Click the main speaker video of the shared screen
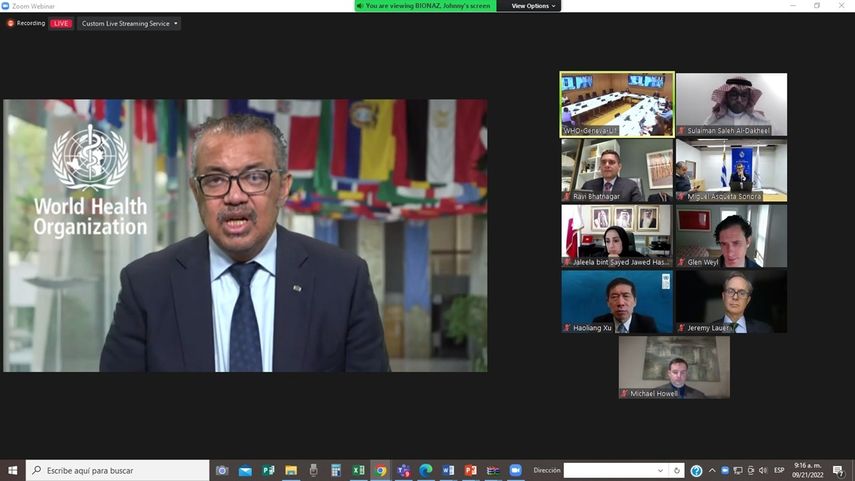 [245, 235]
